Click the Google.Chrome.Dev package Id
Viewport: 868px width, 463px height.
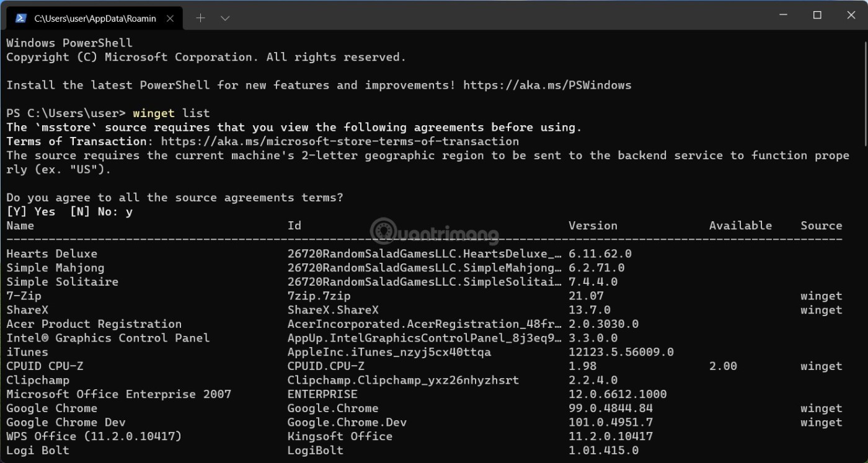click(347, 422)
